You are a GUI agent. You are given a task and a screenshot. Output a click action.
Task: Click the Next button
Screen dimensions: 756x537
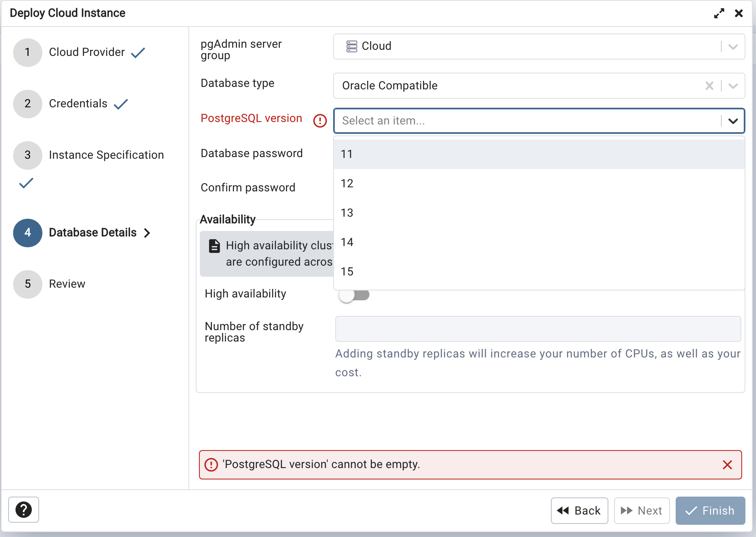pyautogui.click(x=642, y=510)
